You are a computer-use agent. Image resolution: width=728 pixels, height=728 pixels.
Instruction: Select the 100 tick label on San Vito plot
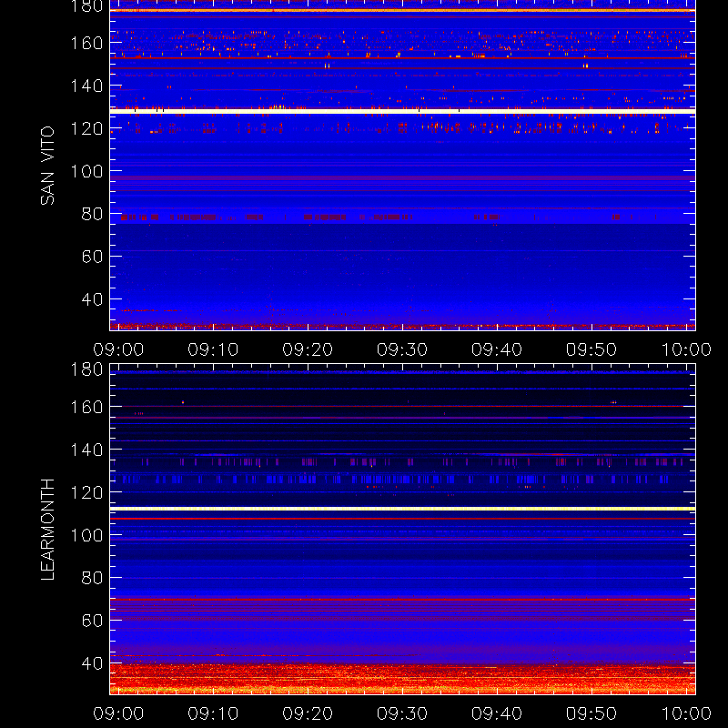tap(86, 171)
